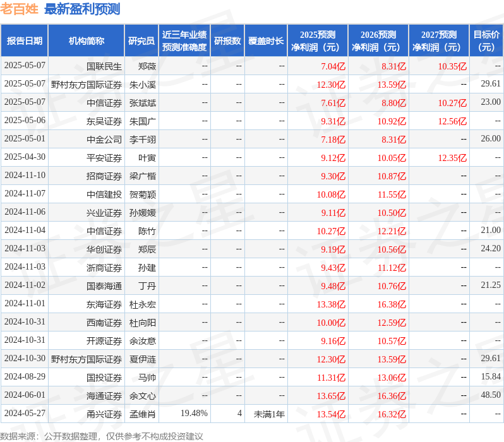504x442 pixels.
Task: Select institution 华创证券
Action: pos(104,250)
